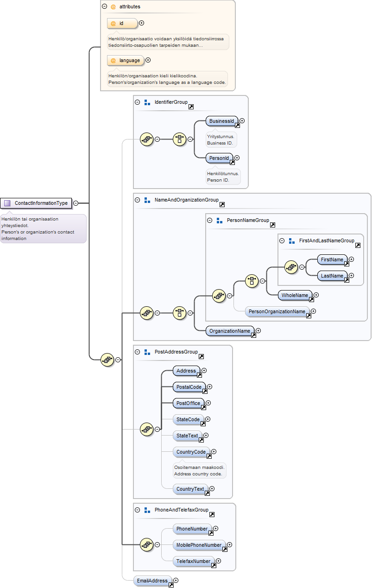The width and height of the screenshot is (372, 588).
Task: Collapse the PhoneAndTelefaxGroup box
Action: click(137, 510)
